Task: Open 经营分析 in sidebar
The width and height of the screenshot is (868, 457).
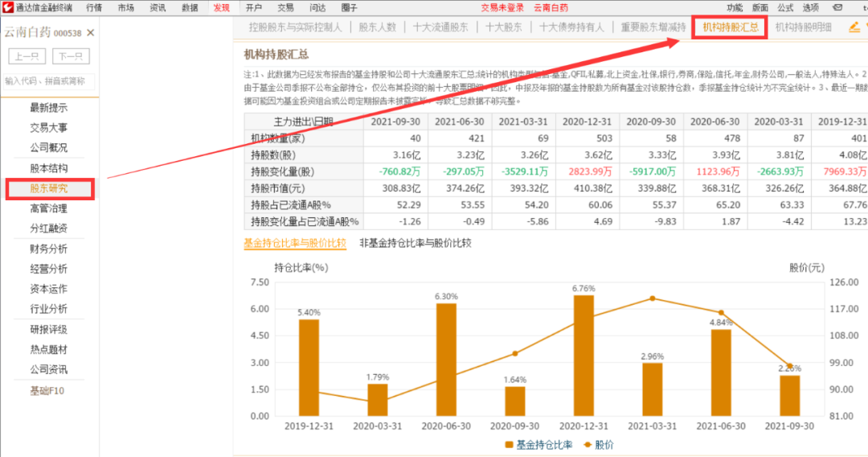Action: pyautogui.click(x=49, y=269)
